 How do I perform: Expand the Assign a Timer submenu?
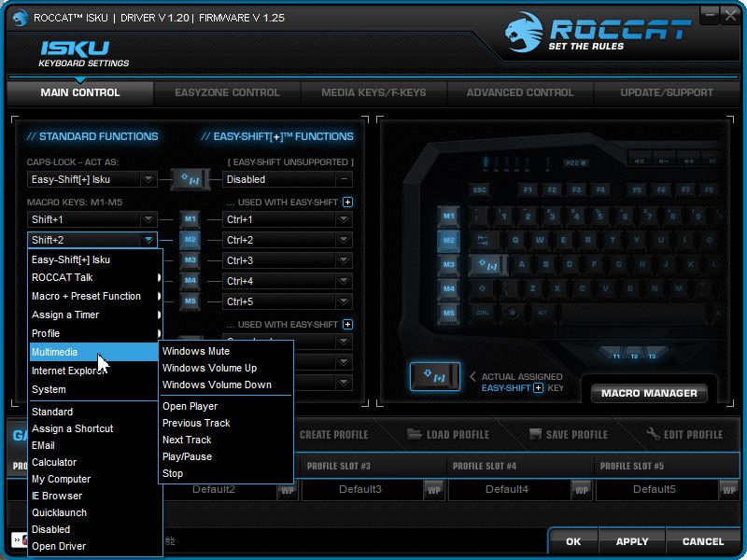[x=95, y=315]
